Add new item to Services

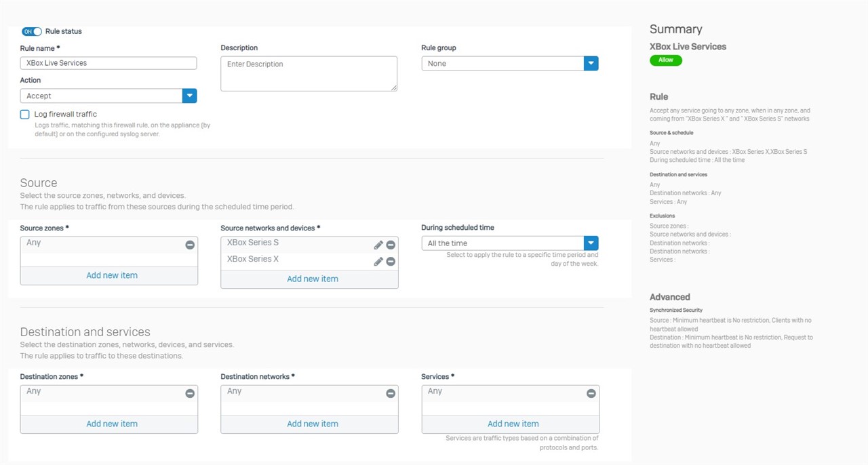click(513, 424)
